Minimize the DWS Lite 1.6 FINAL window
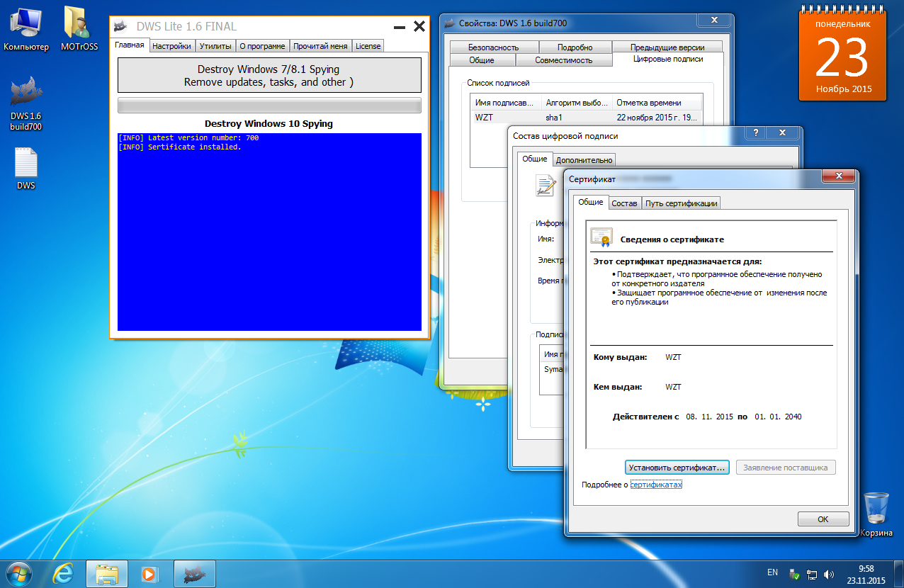 pyautogui.click(x=400, y=27)
